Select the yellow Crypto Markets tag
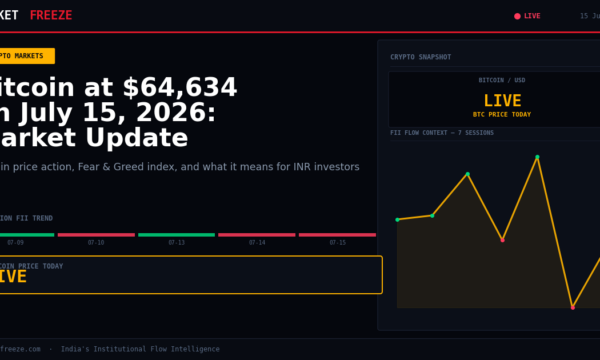The width and height of the screenshot is (600, 360). [x=27, y=56]
